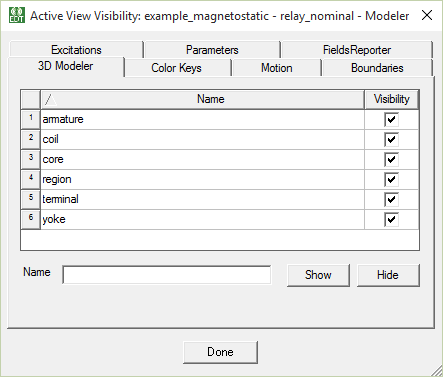Screen dimensions: 443x377
Task: Click the sort arrow in Name column
Action: [x=50, y=99]
